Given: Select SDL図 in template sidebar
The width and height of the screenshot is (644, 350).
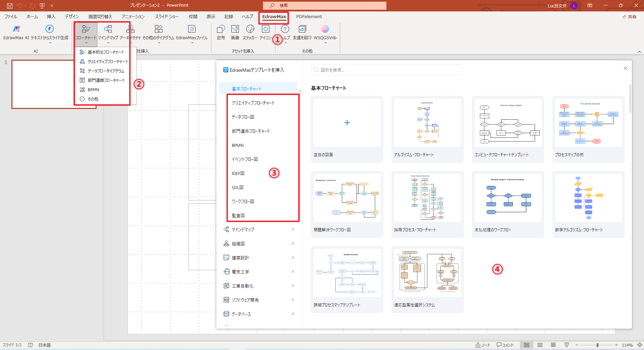Looking at the screenshot, I should pos(237,187).
